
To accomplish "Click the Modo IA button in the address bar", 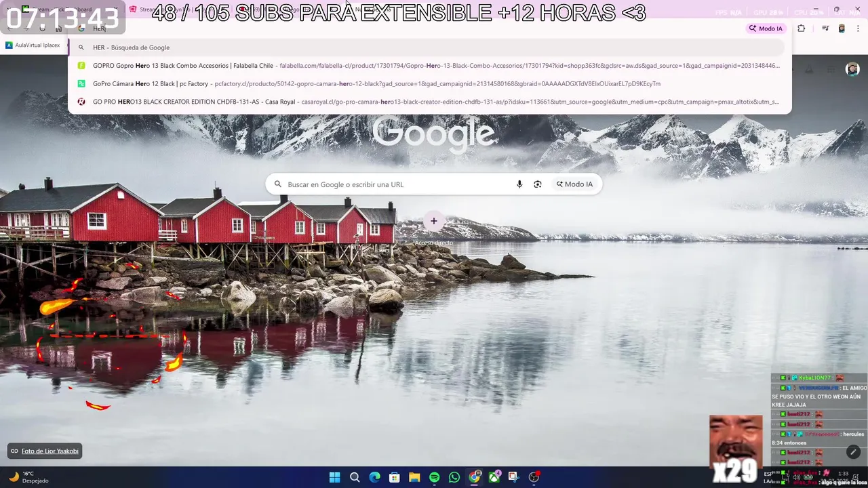I will (x=766, y=28).
